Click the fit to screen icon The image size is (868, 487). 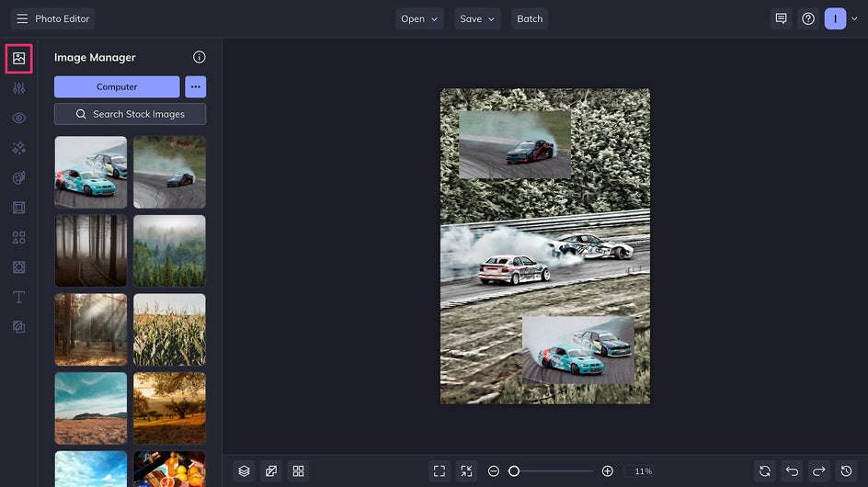click(x=440, y=471)
